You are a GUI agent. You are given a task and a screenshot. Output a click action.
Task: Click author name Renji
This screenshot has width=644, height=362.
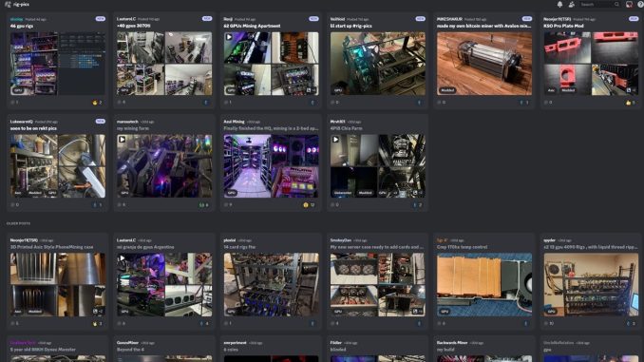point(228,19)
